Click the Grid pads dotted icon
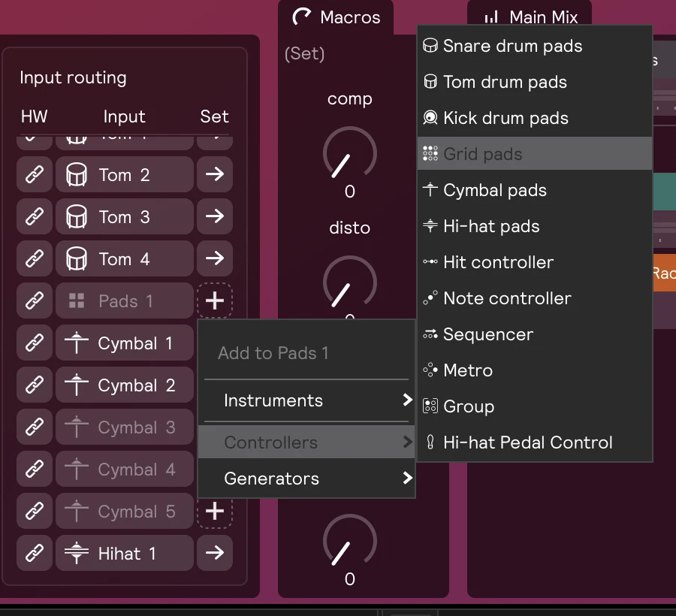The width and height of the screenshot is (676, 616). click(430, 153)
